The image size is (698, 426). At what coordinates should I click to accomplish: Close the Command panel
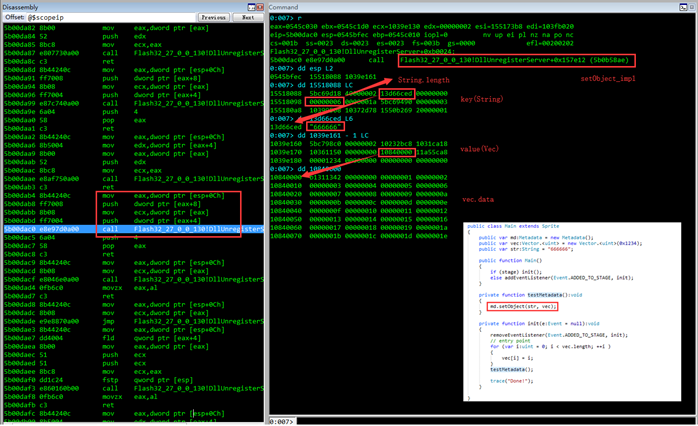692,7
